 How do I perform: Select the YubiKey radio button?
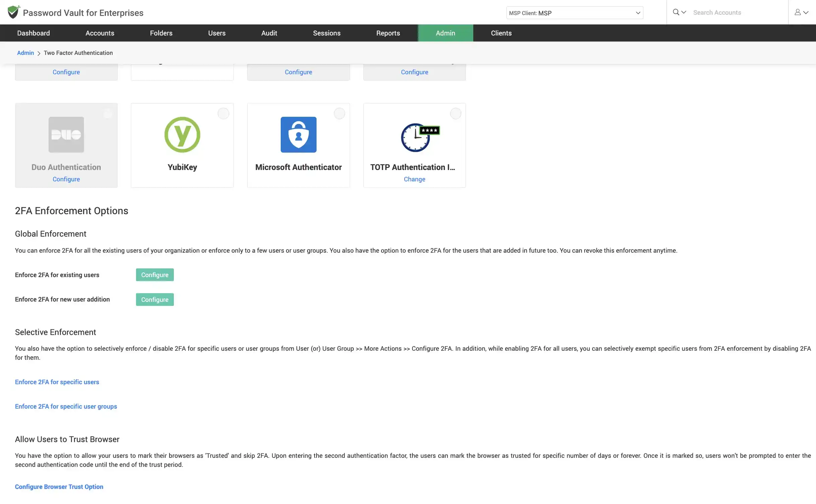[223, 113]
